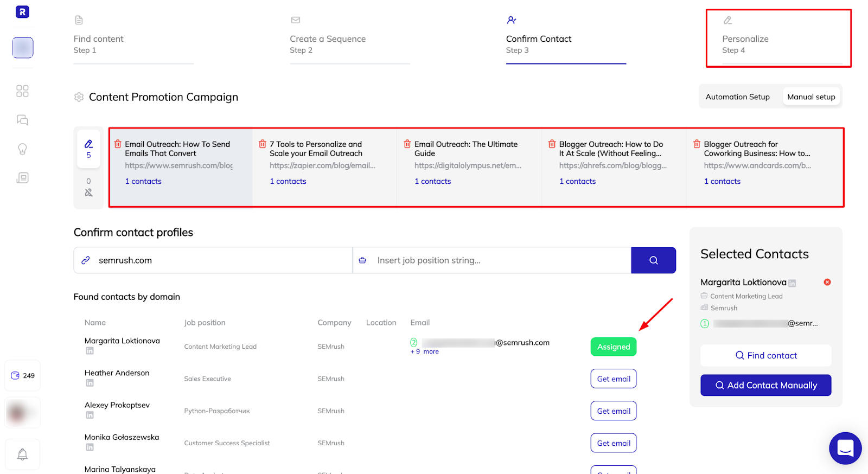868x474 pixels.
Task: Click the Customer Success Specialist job title
Action: click(x=227, y=443)
